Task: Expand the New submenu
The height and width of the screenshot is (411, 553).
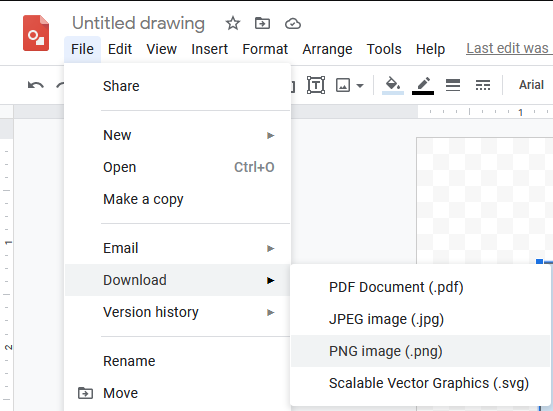Action: tap(178, 135)
